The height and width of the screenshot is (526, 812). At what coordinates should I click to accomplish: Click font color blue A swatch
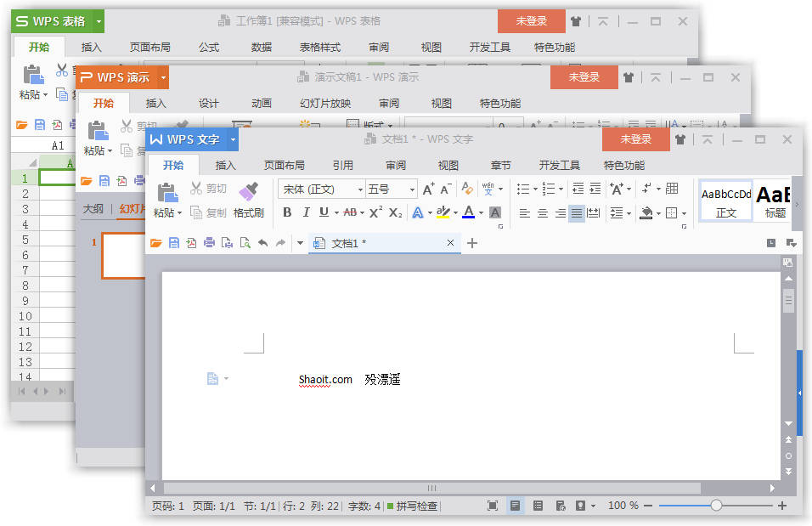469,212
